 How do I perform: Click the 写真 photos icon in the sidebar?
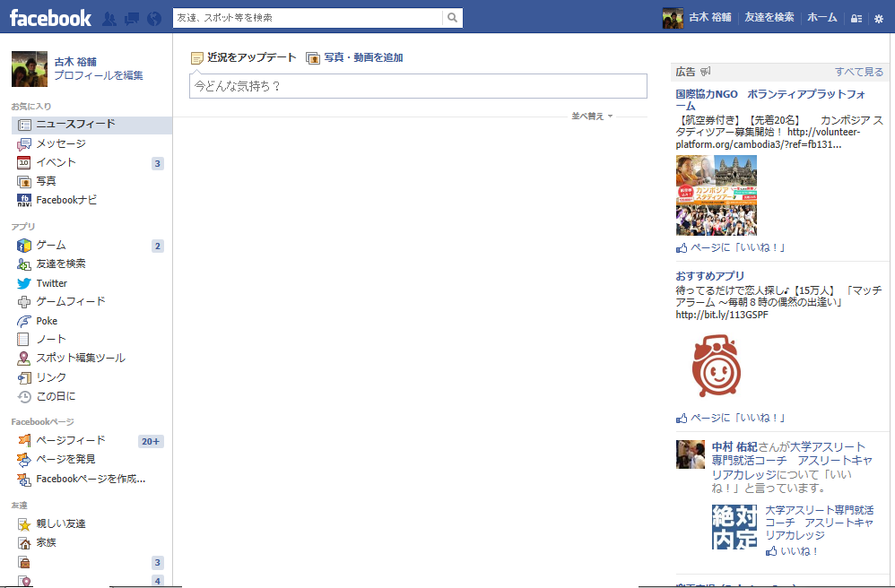pyautogui.click(x=24, y=181)
